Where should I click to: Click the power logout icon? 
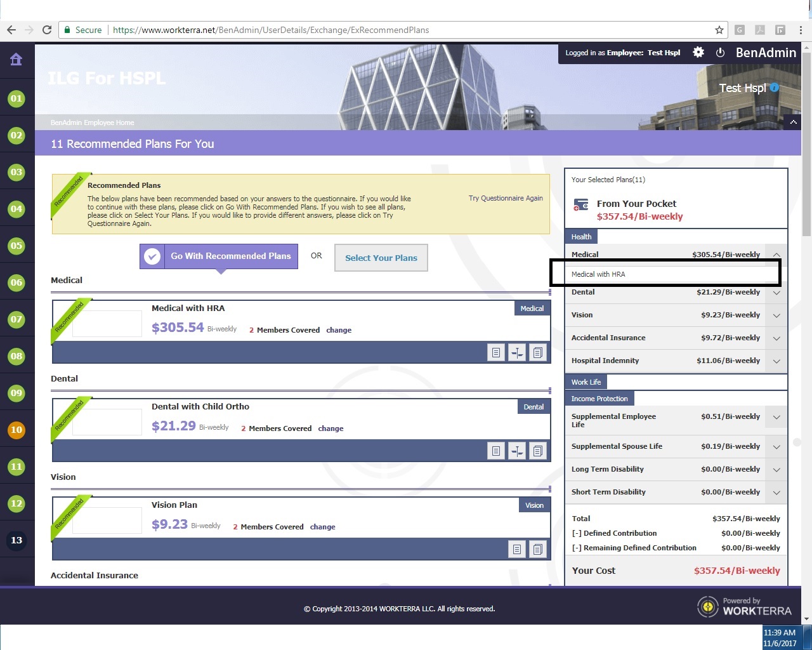coord(720,53)
